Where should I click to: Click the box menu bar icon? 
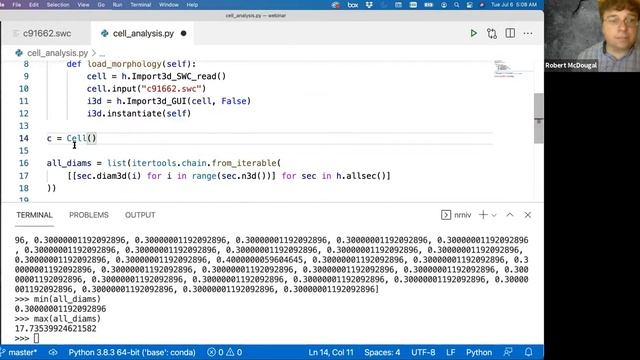(353, 5)
